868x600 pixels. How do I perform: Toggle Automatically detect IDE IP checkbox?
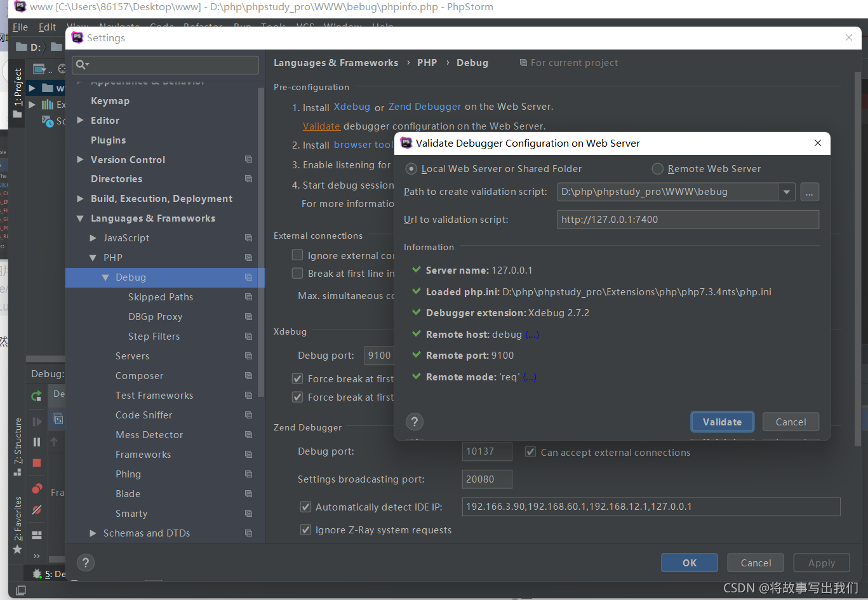point(305,507)
